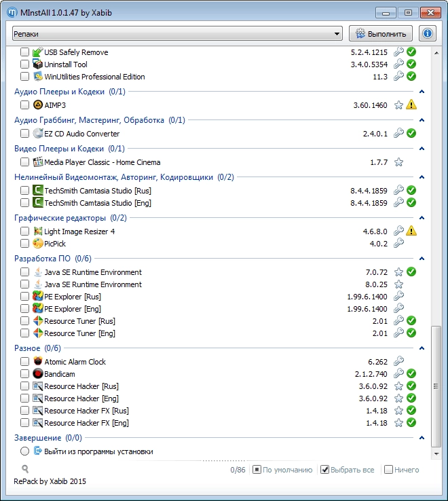Screen dimensions: 448x501
Task: Click the key icon on PicPick row
Action: (398, 244)
